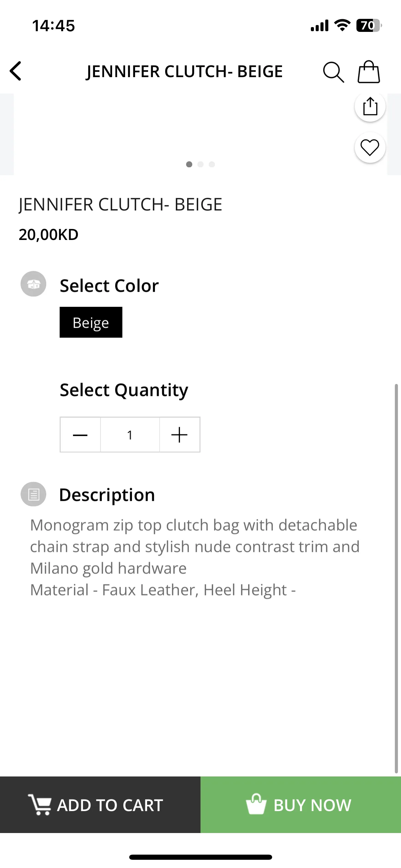
Task: Tap the basket icon in Buy Now
Action: click(256, 804)
